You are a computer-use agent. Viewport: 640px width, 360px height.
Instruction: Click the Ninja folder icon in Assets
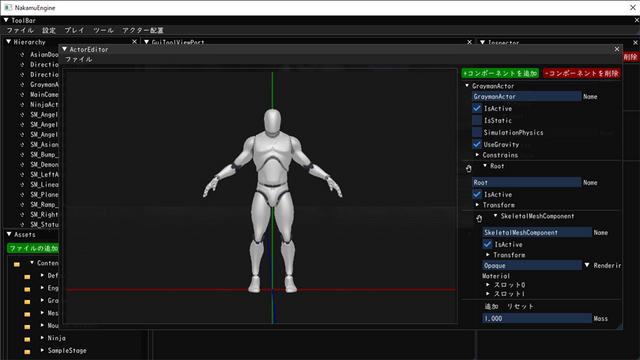[27, 339]
